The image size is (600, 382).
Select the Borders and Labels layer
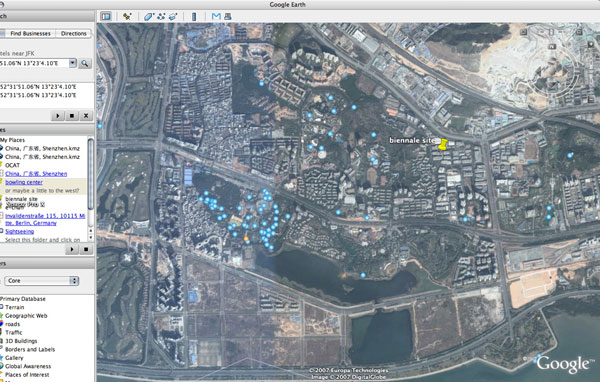tap(30, 349)
